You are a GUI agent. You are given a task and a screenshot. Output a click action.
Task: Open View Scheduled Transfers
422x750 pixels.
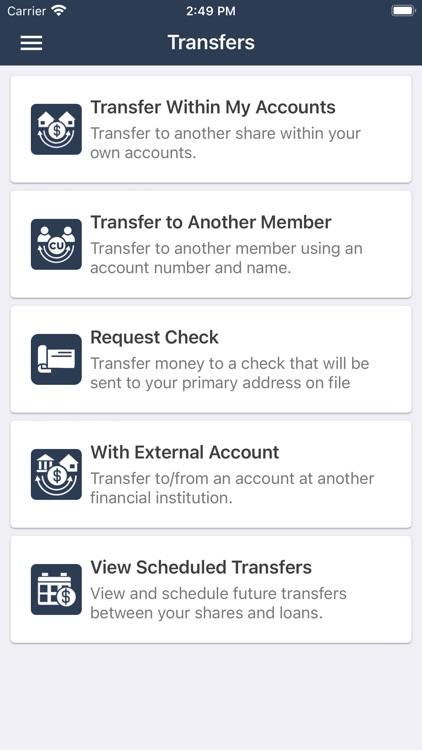[x=211, y=589]
